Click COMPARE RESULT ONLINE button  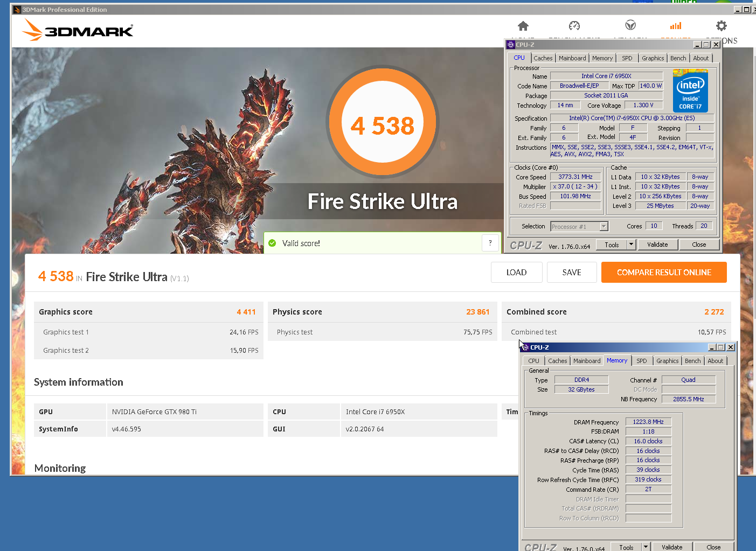click(664, 272)
